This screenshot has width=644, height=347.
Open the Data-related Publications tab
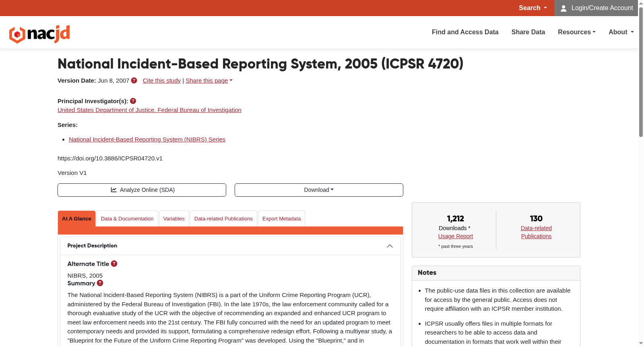coord(223,219)
